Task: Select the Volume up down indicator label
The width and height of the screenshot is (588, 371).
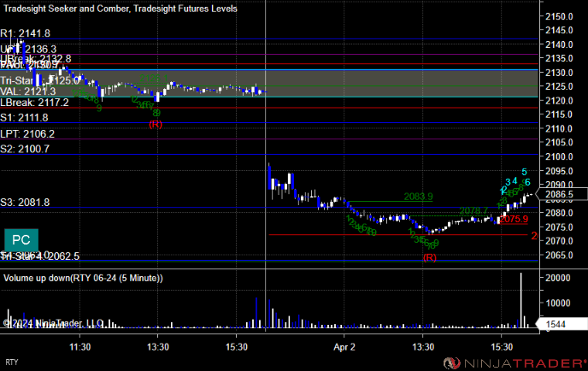Action: pos(83,278)
